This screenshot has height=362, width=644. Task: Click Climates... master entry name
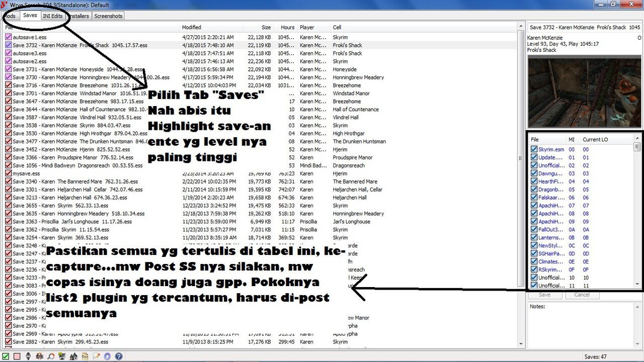[x=551, y=261]
